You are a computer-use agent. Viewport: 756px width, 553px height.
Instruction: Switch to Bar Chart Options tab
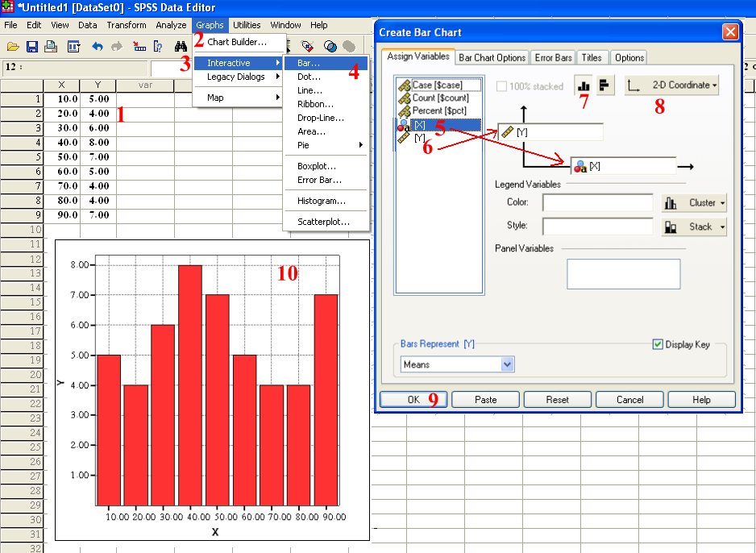point(492,58)
